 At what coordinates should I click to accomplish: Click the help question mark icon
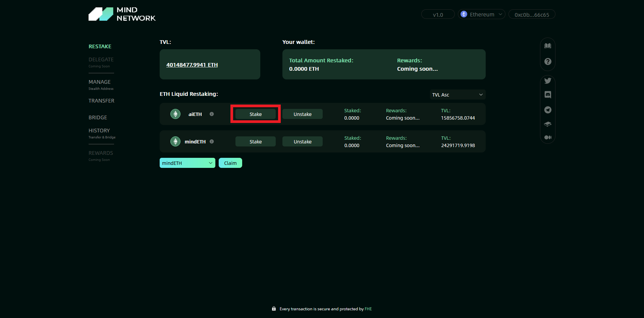[547, 62]
